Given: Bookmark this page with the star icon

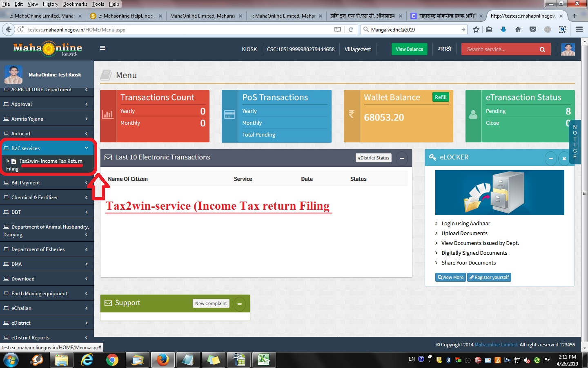Looking at the screenshot, I should (x=476, y=29).
